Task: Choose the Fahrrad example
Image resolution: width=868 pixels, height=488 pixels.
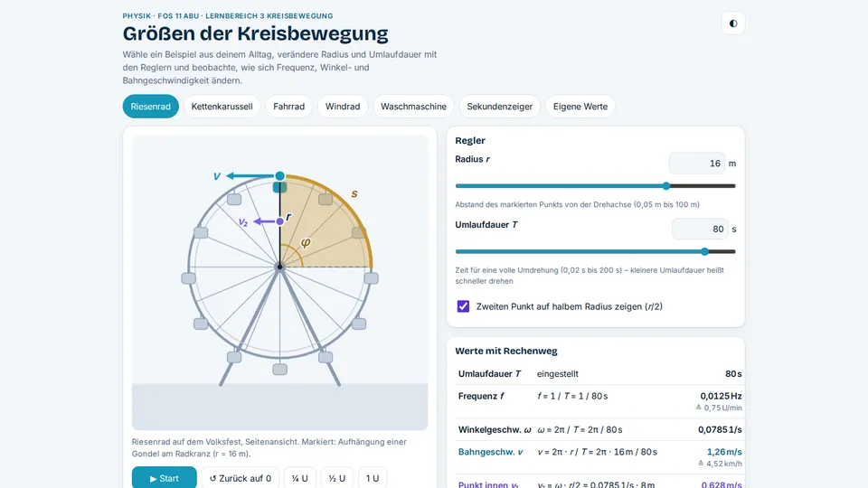Action: click(289, 107)
